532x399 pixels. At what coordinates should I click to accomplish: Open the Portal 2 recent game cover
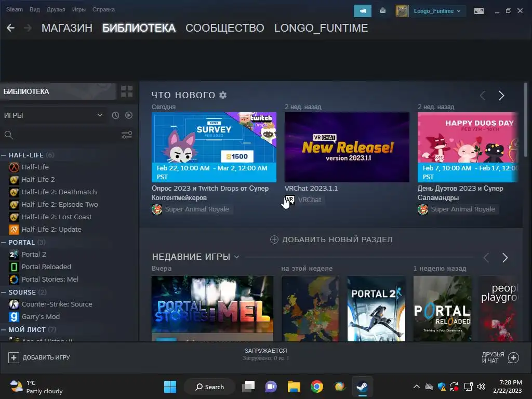[376, 309]
